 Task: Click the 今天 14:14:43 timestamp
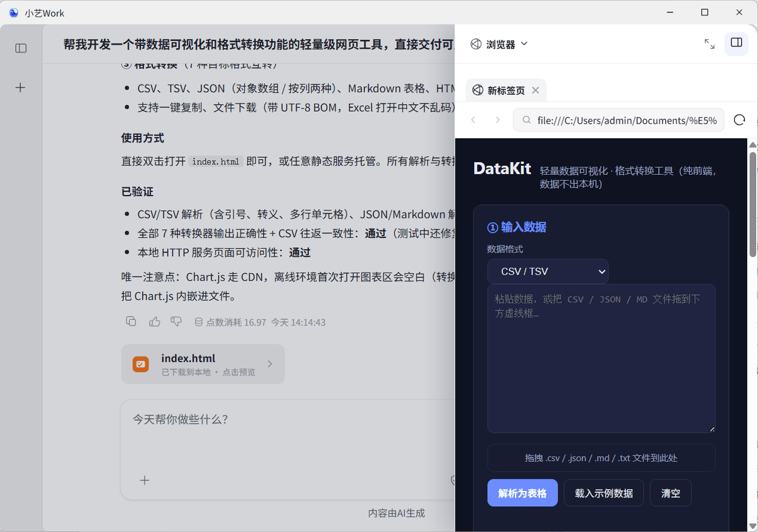click(x=298, y=322)
